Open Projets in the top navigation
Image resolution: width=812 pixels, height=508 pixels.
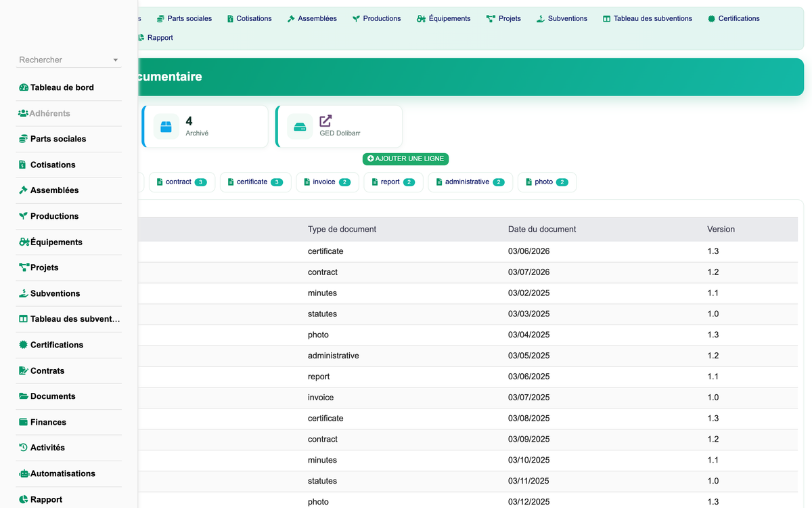tap(503, 18)
